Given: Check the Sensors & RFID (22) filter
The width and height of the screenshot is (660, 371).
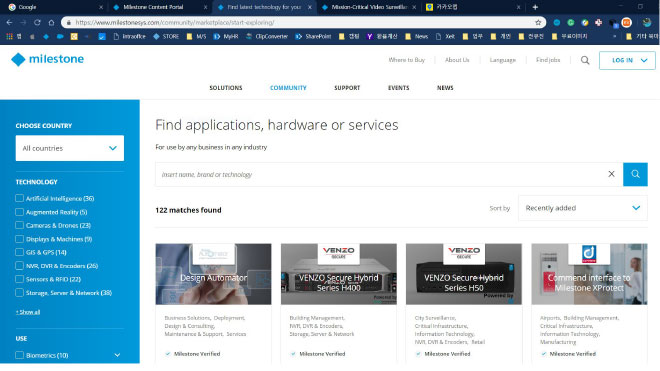Looking at the screenshot, I should click(x=19, y=279).
